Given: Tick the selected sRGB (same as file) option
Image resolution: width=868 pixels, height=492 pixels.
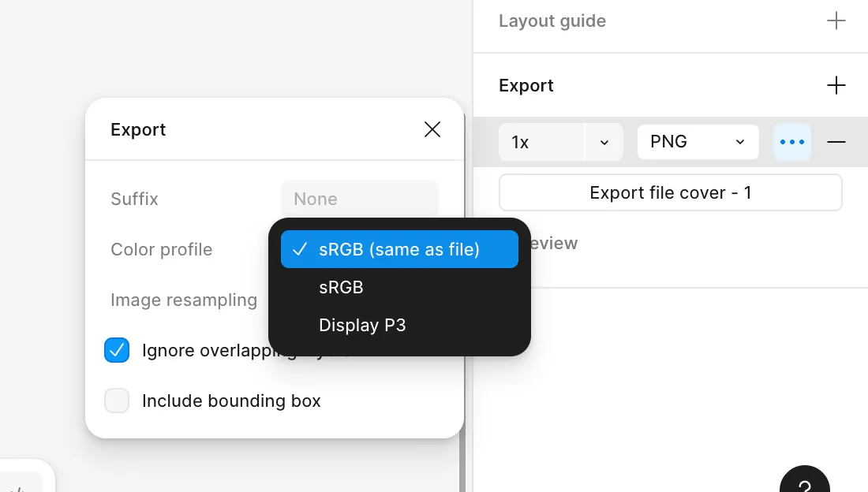Looking at the screenshot, I should [399, 249].
